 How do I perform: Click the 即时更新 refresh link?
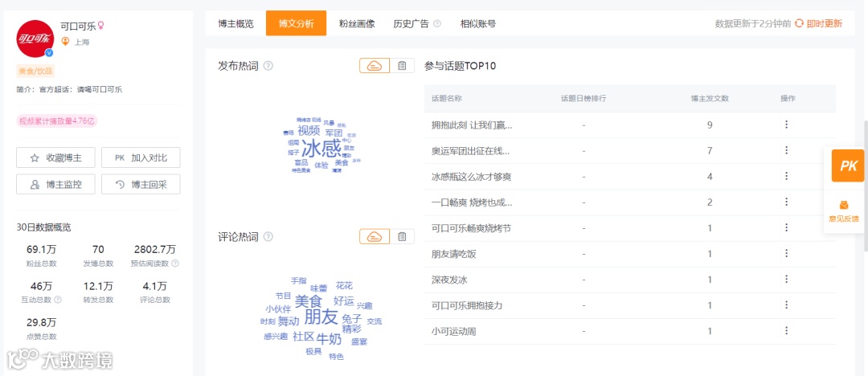(x=819, y=24)
